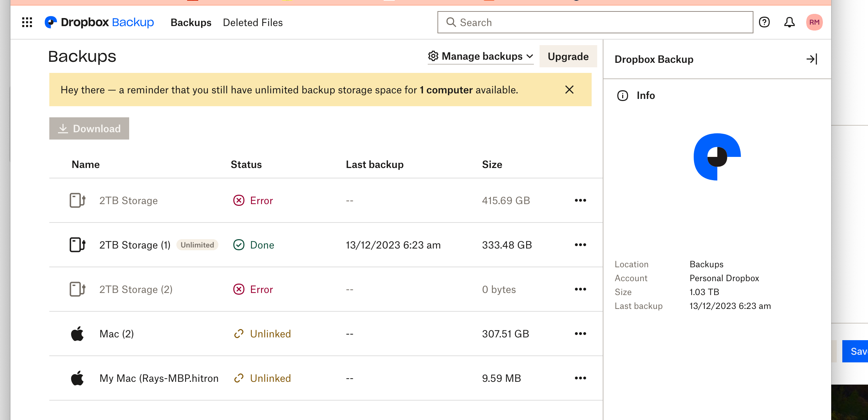Collapse the Dropbox Backup side panel
Screen dimensions: 868x420
coord(812,59)
